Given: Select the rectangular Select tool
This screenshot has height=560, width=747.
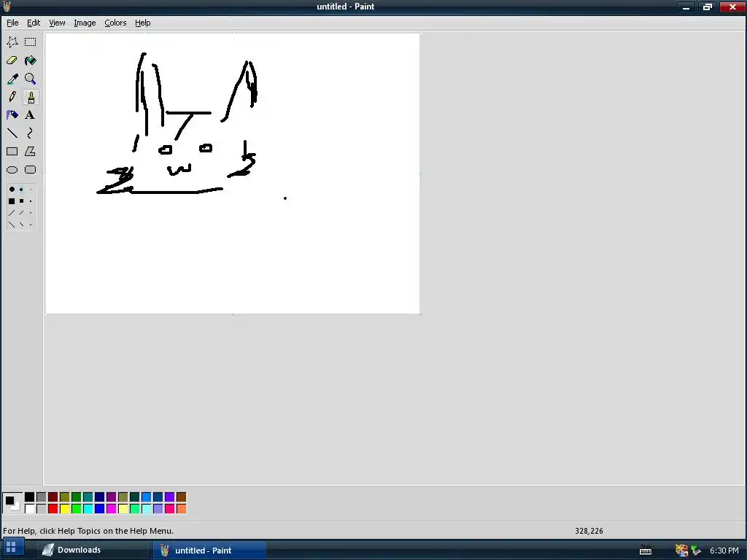Looking at the screenshot, I should (31, 42).
